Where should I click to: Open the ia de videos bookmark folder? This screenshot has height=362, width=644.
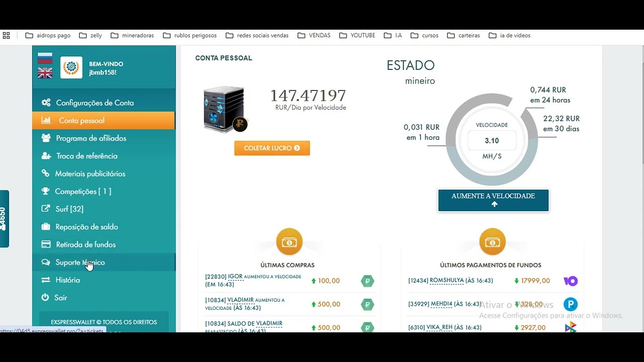click(510, 36)
